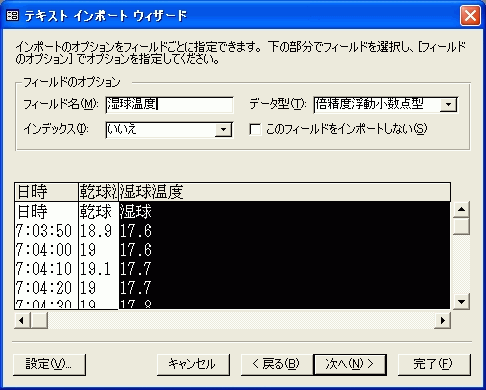The width and height of the screenshot is (486, 390).
Task: Click the 乾球 cell in the first data row
Action: click(98, 212)
